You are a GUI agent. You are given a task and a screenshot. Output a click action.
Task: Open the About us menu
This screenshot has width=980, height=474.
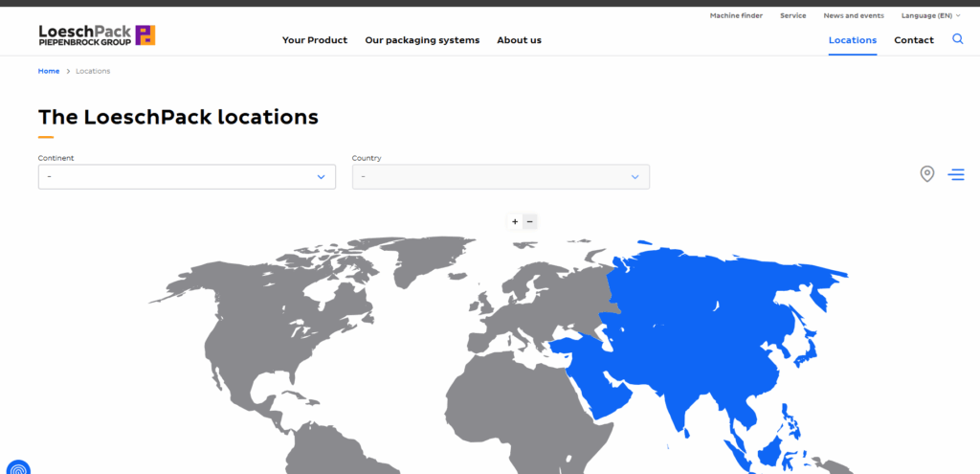pos(519,40)
